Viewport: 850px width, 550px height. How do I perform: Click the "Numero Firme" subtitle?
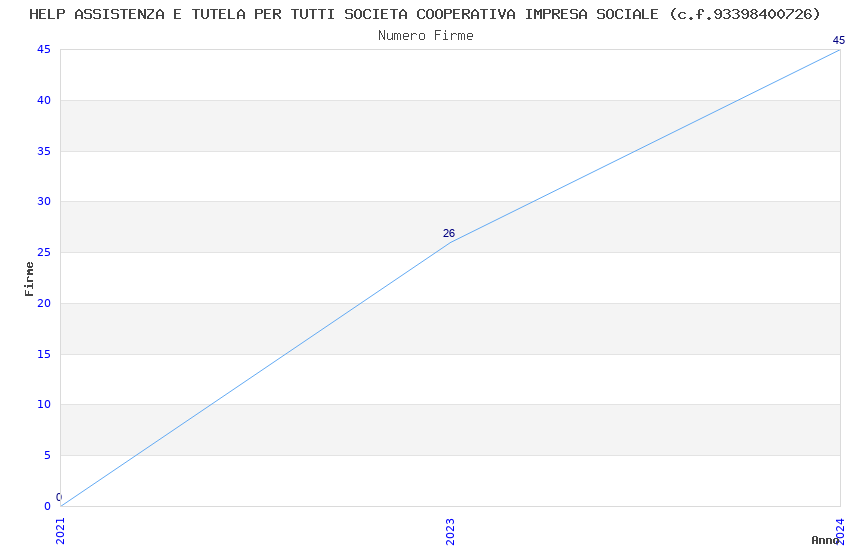425,36
